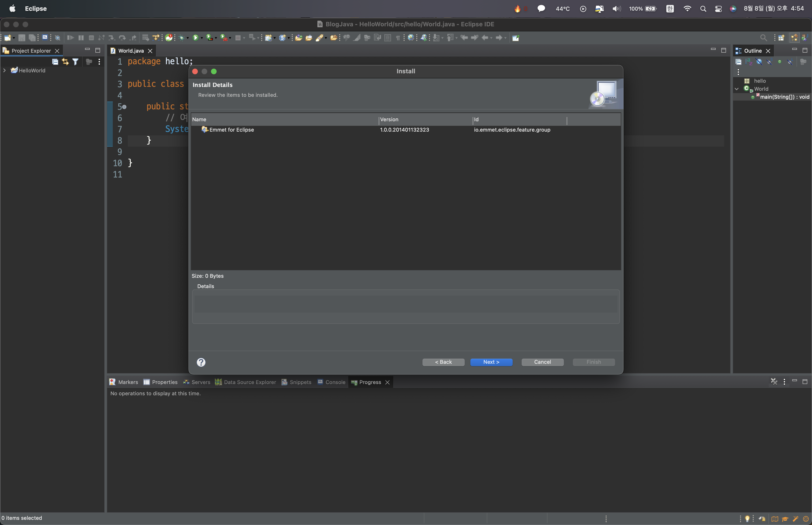Click the Open Perspective toolbar icon
The width and height of the screenshot is (812, 525).
coord(781,38)
